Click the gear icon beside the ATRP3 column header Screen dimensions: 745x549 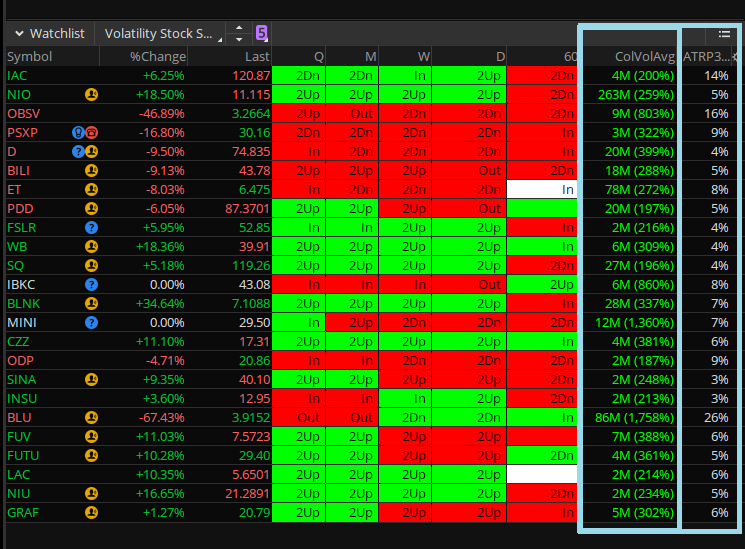tap(736, 57)
